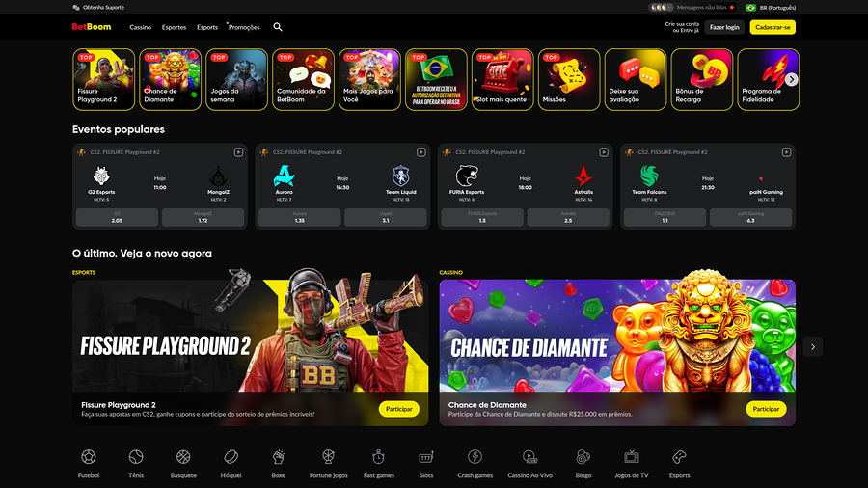Open Crash games category icon
This screenshot has height=488, width=868.
coord(475,457)
